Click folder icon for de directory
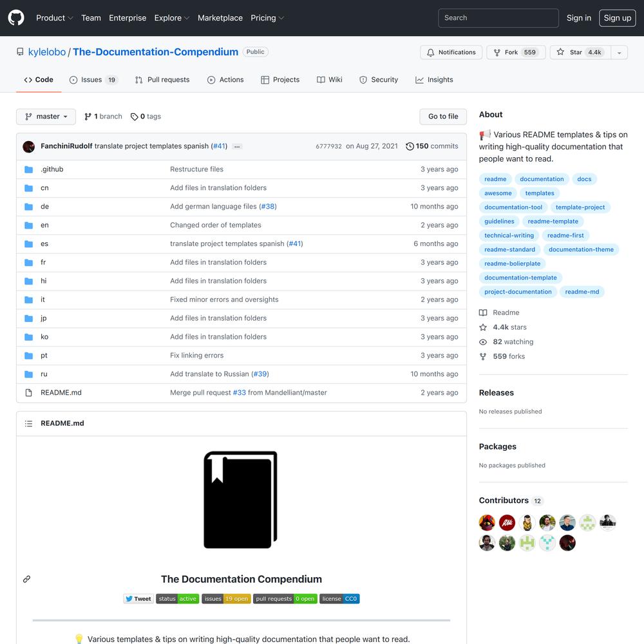The width and height of the screenshot is (644, 644). [29, 207]
